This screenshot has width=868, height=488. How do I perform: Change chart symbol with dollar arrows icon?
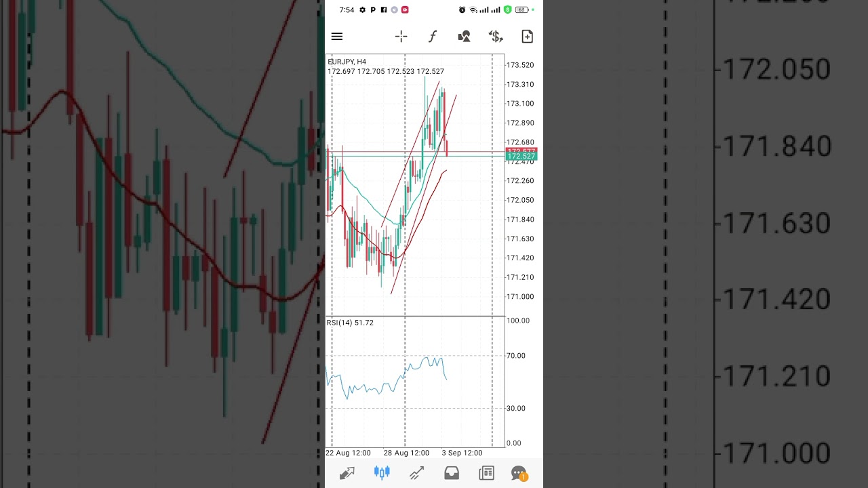[496, 37]
